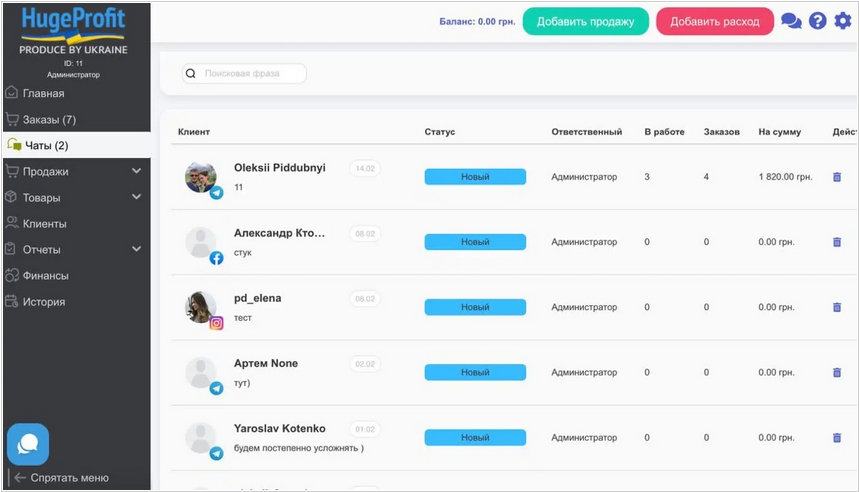Click trash icon for Артем None row
Viewport: 859px width, 492px height.
click(837, 373)
